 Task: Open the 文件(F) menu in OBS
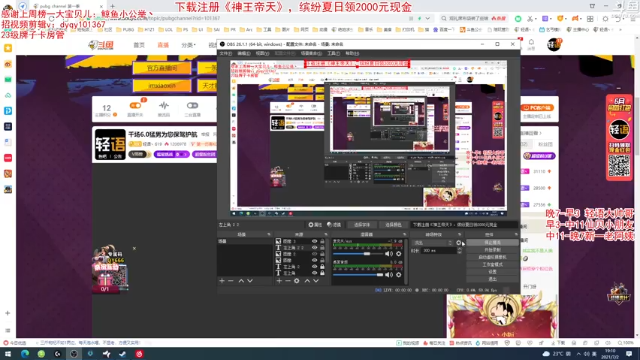tap(226, 53)
